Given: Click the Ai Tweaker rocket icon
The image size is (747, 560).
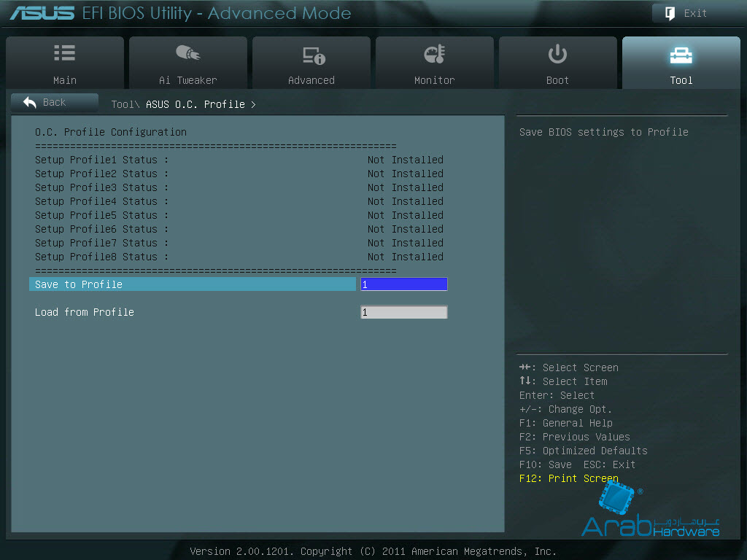Looking at the screenshot, I should point(188,52).
